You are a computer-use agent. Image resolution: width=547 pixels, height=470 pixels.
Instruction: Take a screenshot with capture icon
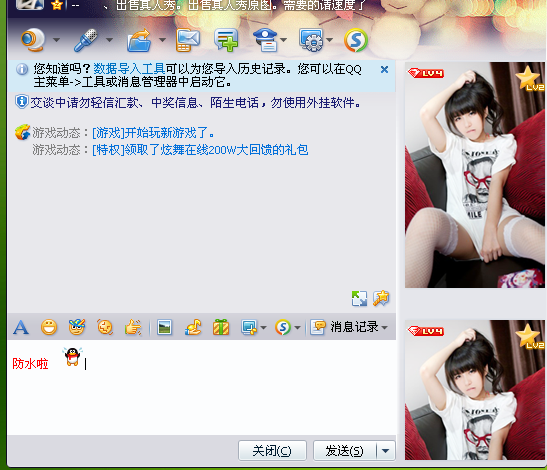pyautogui.click(x=249, y=328)
